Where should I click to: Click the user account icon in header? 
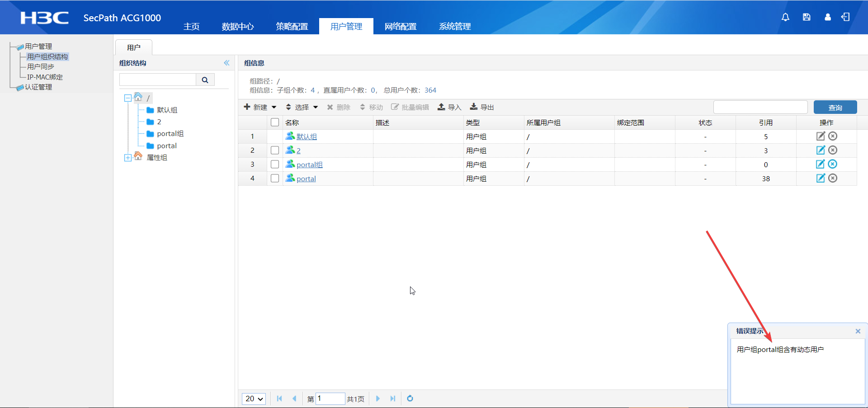pos(827,17)
